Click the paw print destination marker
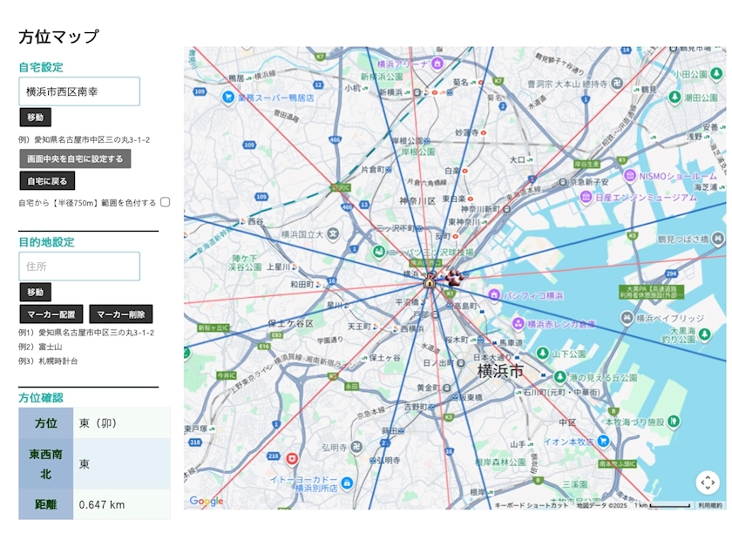This screenshot has height=560, width=732. tap(455, 278)
